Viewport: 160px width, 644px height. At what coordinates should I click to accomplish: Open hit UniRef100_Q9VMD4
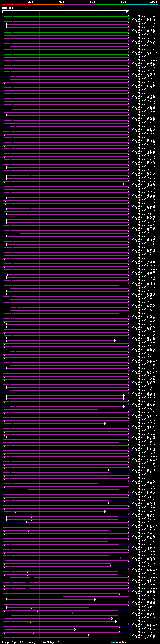143,374
